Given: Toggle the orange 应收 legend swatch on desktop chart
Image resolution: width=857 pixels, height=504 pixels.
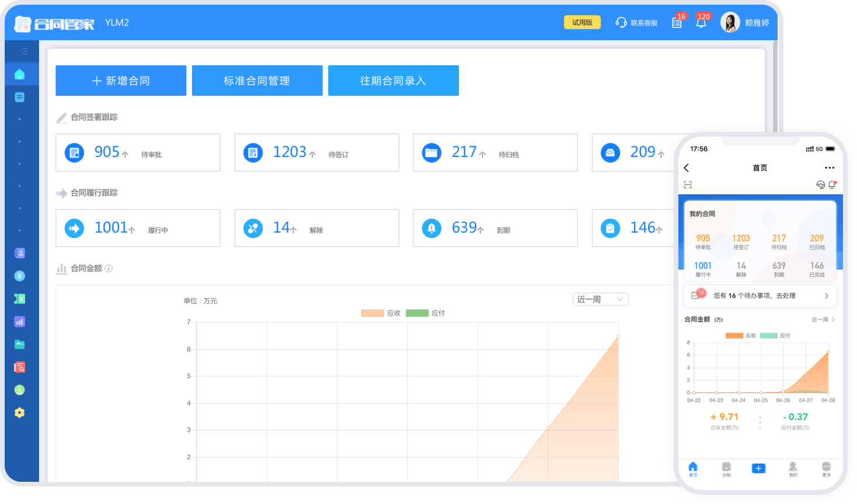Looking at the screenshot, I should [x=372, y=313].
